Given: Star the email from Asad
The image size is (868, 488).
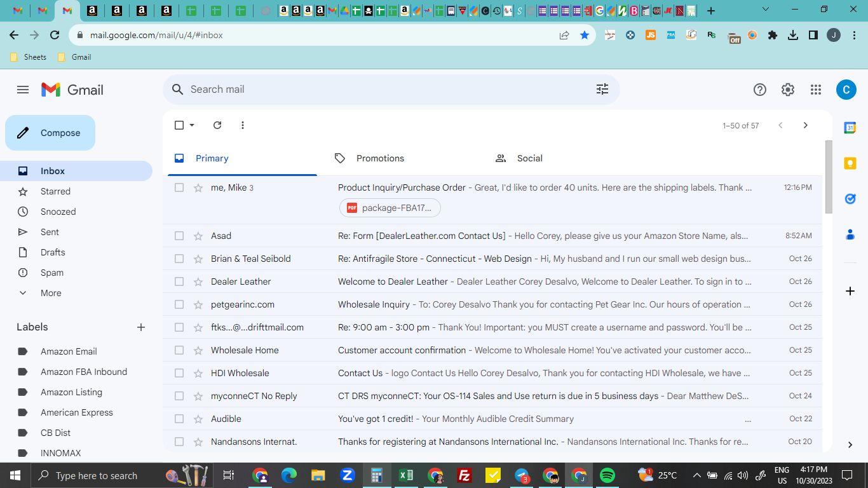Looking at the screenshot, I should point(198,236).
